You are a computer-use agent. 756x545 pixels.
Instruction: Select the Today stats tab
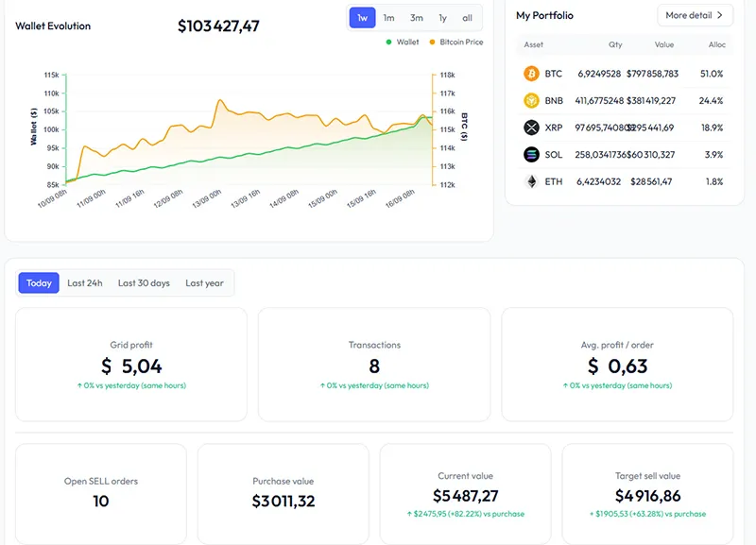[39, 283]
